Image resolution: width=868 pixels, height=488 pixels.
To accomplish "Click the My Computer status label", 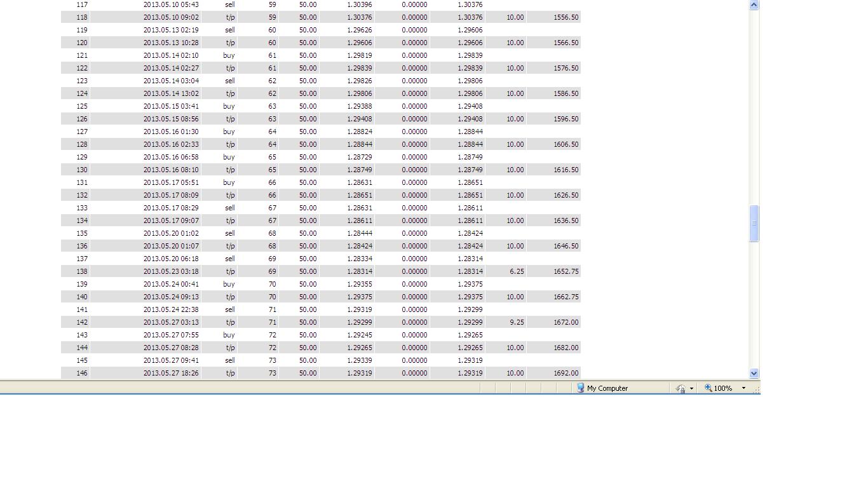I will point(607,388).
